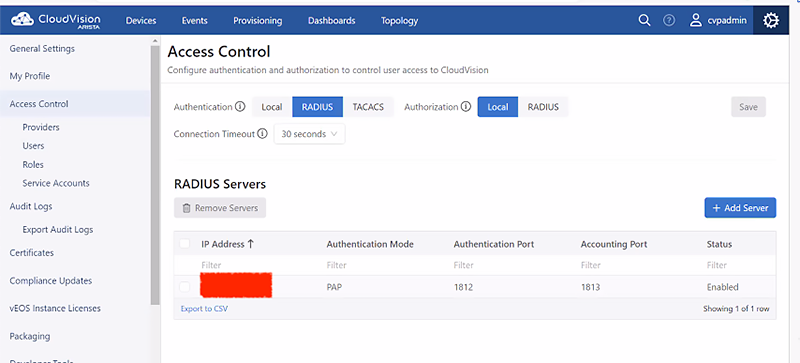This screenshot has width=800, height=363.
Task: Select Access Control in sidebar
Action: tap(76, 104)
